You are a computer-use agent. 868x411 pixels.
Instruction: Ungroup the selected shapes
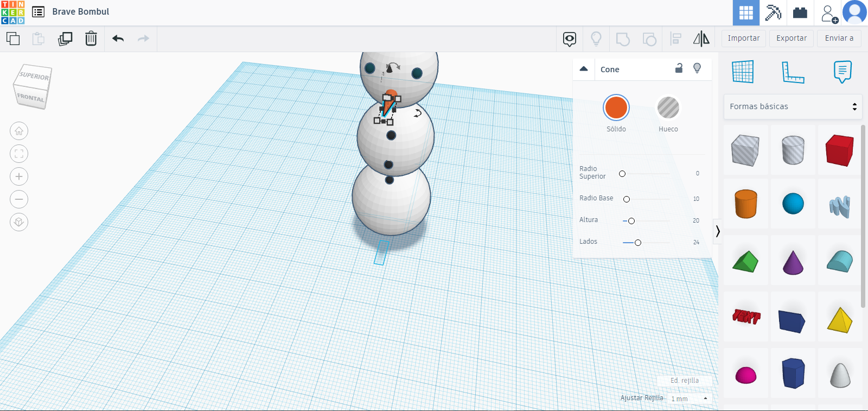coord(649,39)
